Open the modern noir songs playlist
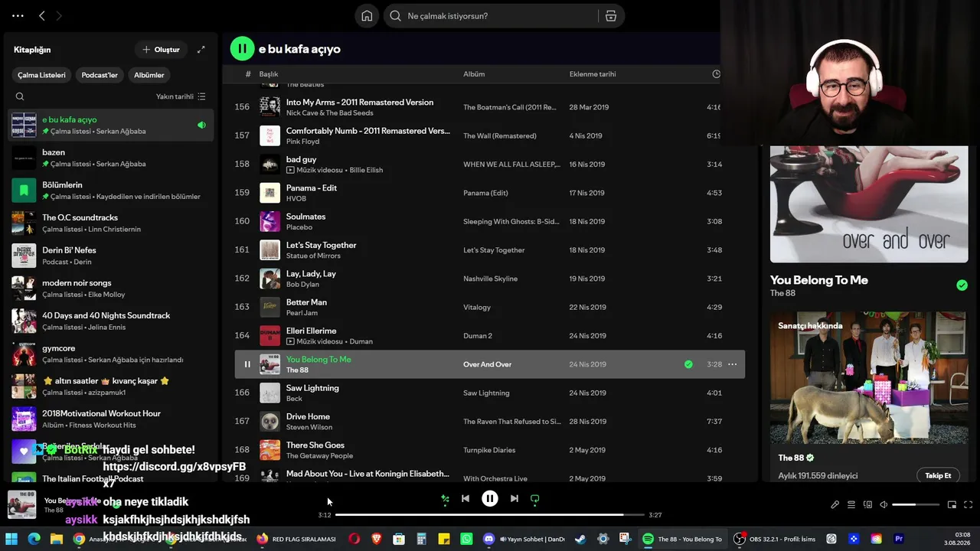Viewport: 980px width, 551px height. click(x=111, y=289)
